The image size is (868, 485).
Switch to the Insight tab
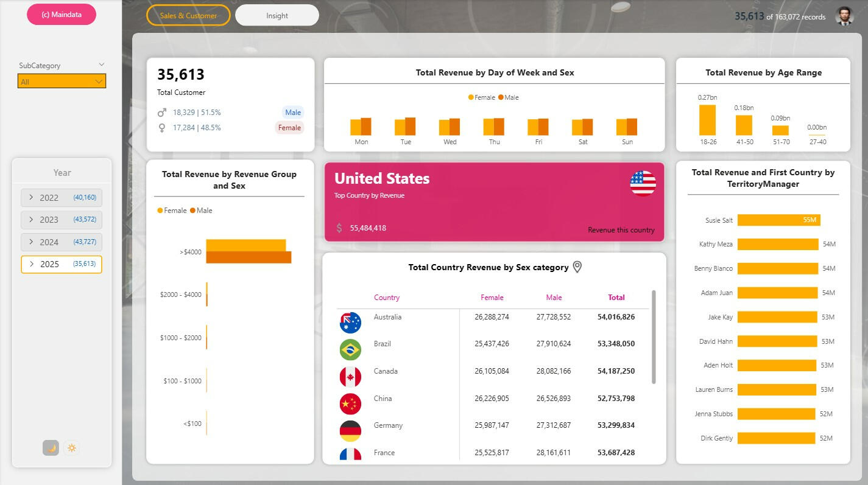277,15
